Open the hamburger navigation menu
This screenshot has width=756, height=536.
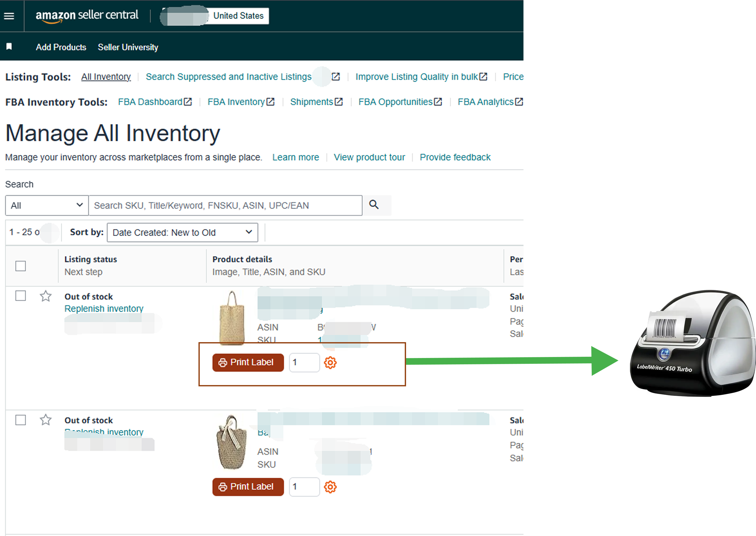(x=9, y=16)
